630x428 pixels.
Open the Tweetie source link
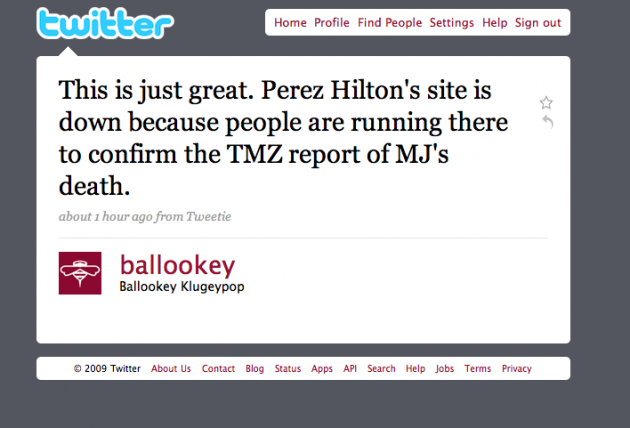(208, 217)
